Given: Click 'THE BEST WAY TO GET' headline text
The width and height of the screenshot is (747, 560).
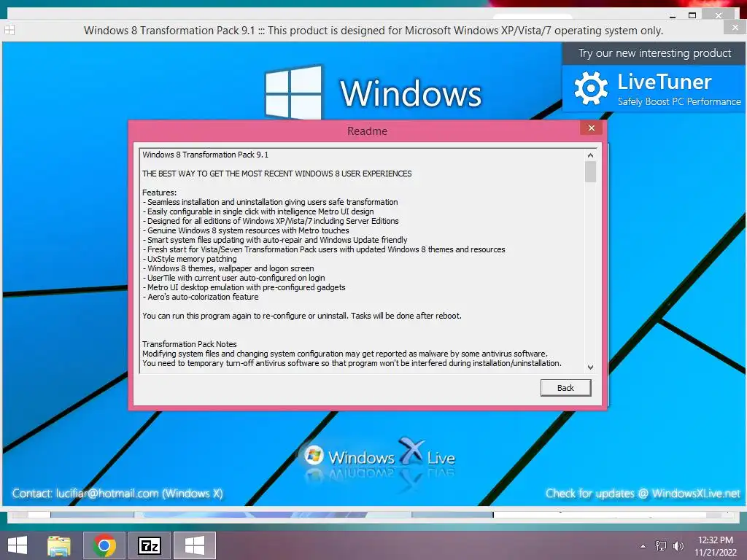Looking at the screenshot, I should 276,174.
